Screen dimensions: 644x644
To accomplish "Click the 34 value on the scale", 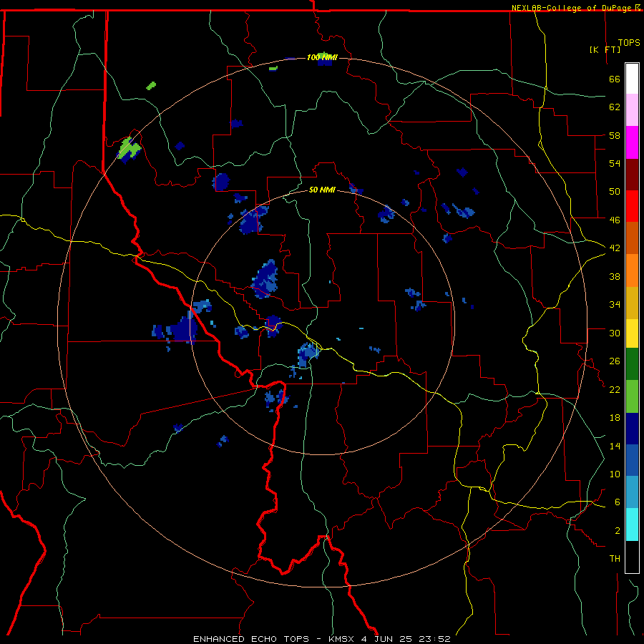I will pyautogui.click(x=615, y=305).
